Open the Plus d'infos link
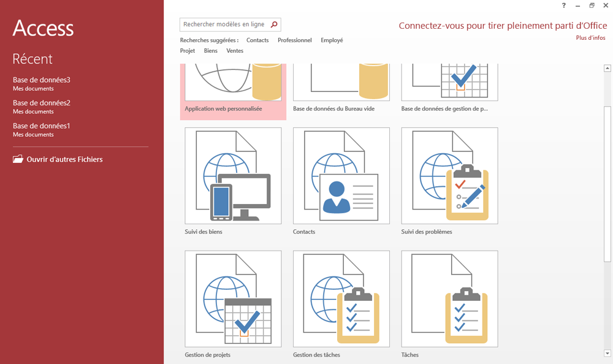 [x=591, y=38]
